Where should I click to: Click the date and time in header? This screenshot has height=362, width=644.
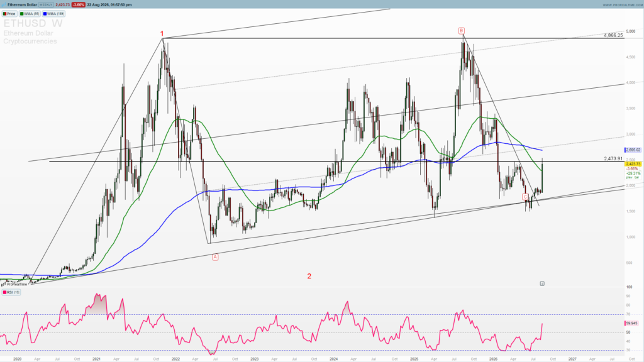109,4
